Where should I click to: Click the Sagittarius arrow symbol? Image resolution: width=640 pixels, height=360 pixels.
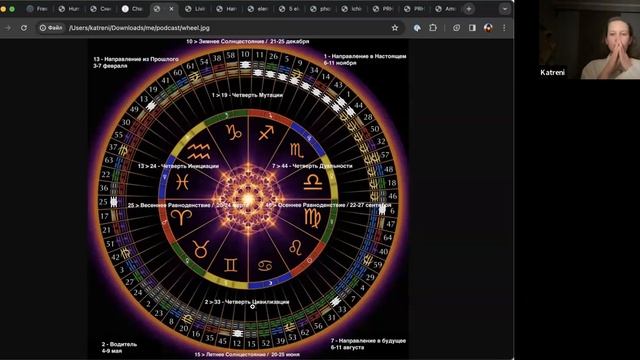[266, 133]
